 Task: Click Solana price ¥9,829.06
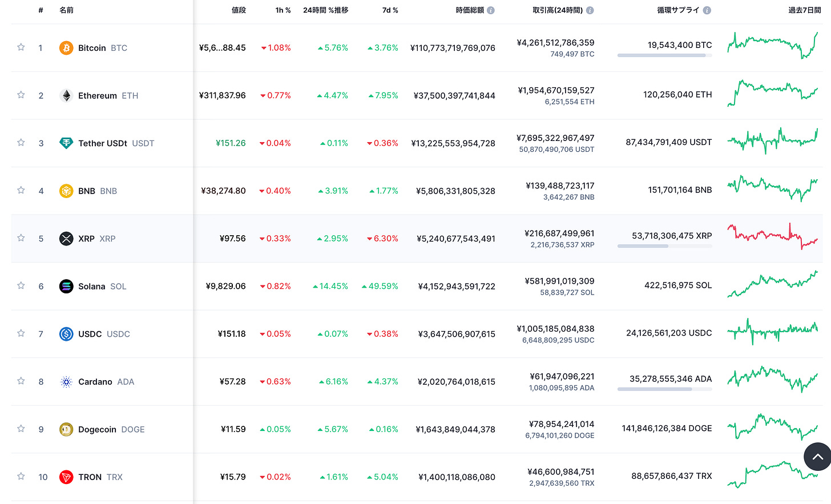click(225, 286)
